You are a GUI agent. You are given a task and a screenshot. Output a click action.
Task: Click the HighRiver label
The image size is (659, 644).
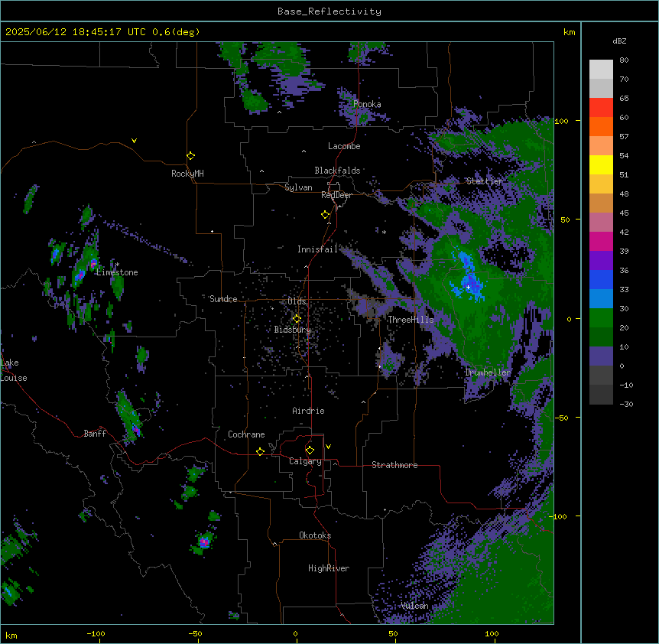tap(329, 568)
